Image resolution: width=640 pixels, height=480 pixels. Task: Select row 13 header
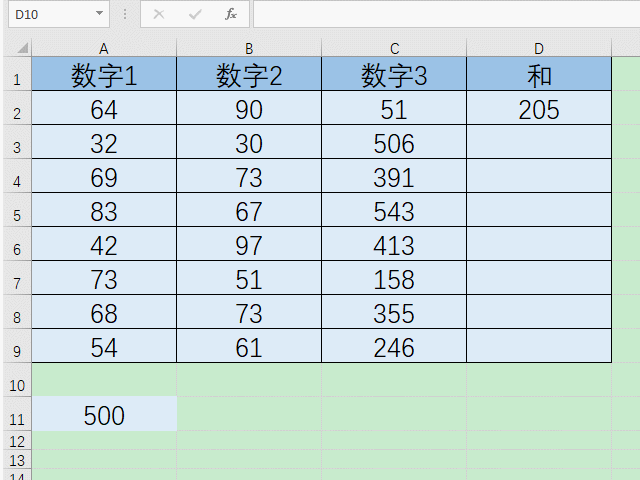click(x=17, y=460)
